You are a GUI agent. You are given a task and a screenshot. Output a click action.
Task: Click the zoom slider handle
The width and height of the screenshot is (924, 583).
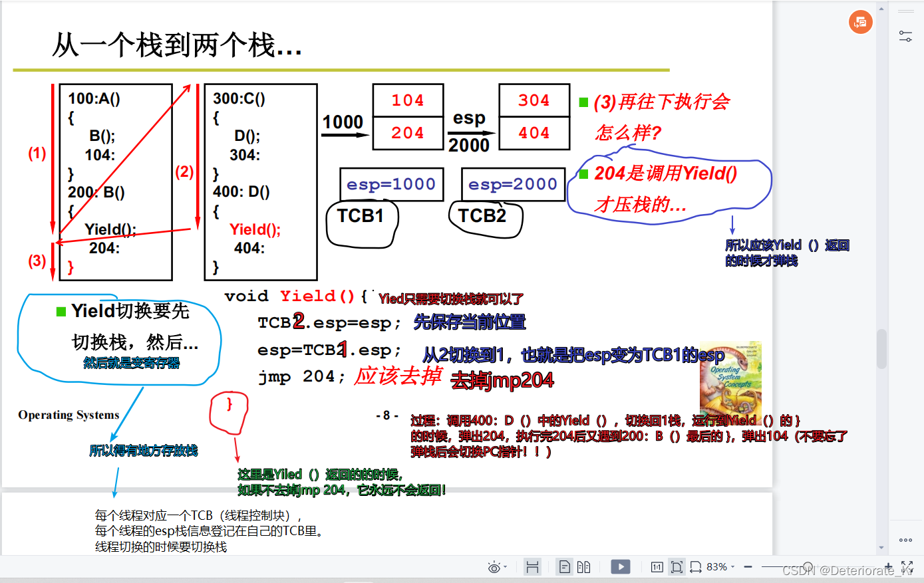click(x=808, y=566)
